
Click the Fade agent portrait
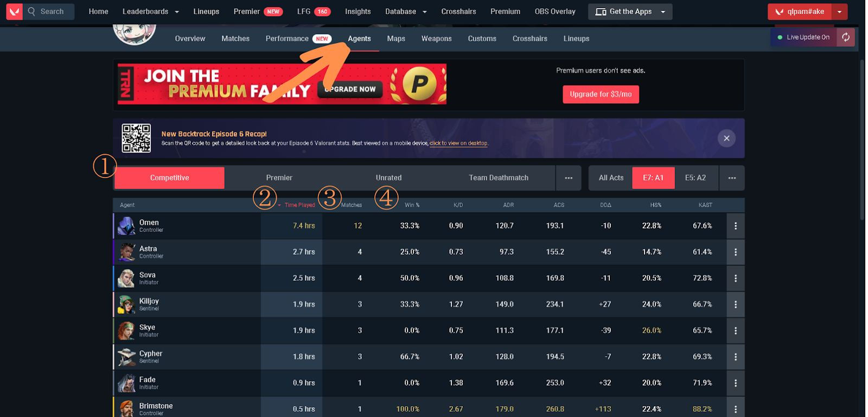click(126, 383)
